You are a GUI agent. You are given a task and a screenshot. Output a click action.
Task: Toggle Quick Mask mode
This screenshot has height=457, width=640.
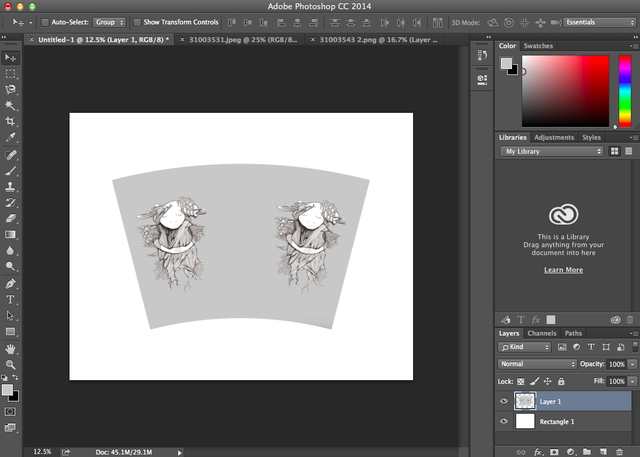(x=10, y=411)
